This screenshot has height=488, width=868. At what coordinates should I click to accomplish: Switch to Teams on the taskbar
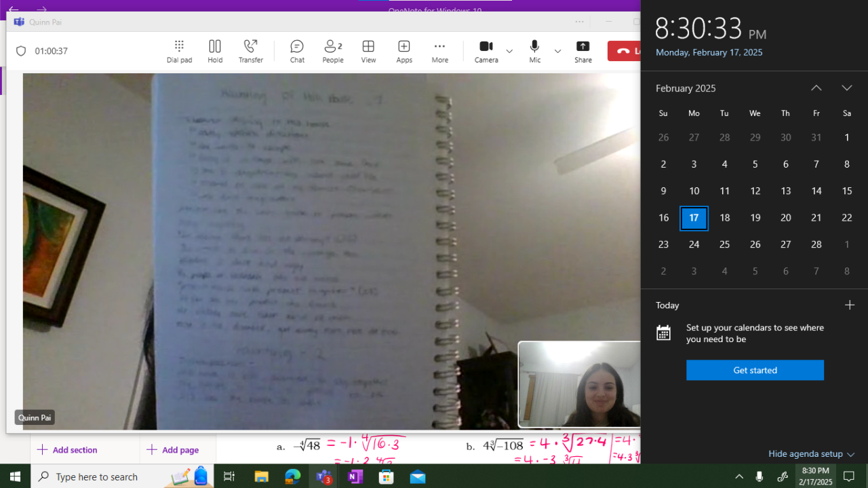(x=323, y=476)
